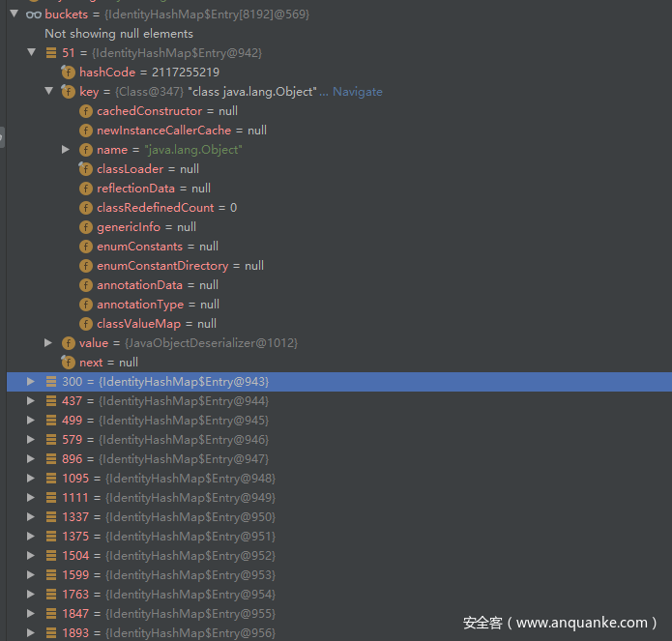Collapse the buckets root node
Viewport: 672px width, 641px height.
tap(14, 15)
